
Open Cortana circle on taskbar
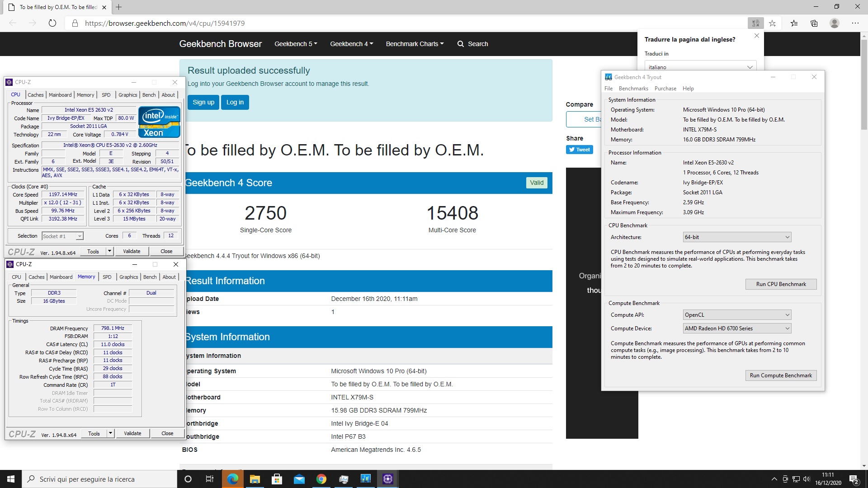click(188, 479)
